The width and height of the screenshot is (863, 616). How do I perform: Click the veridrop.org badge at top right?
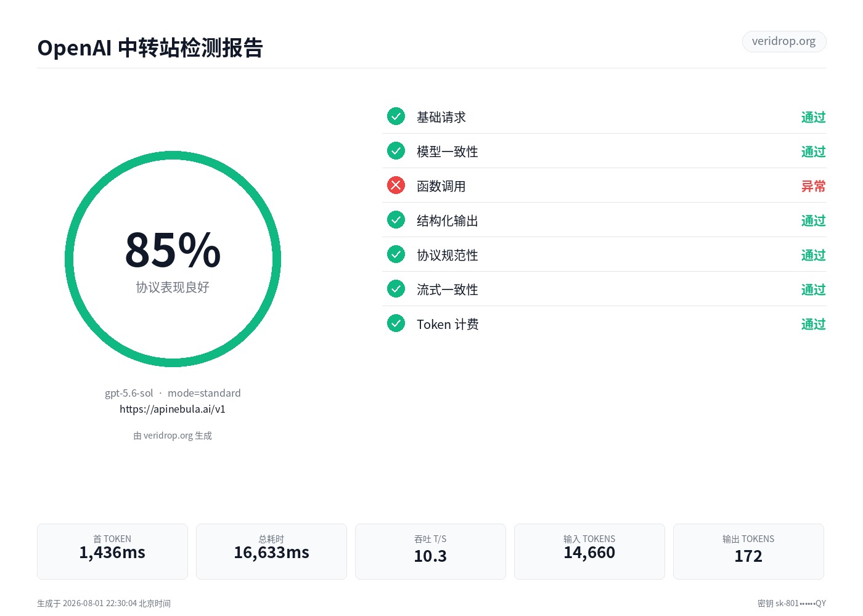(783, 41)
